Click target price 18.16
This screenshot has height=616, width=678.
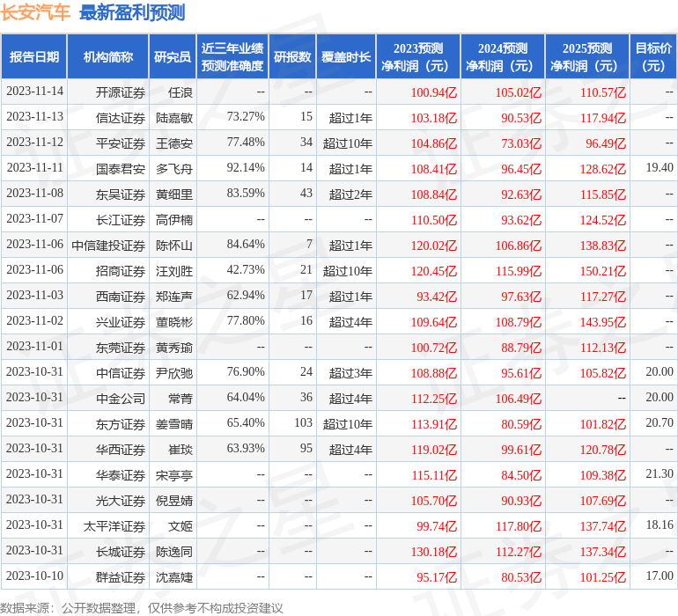pyautogui.click(x=660, y=524)
